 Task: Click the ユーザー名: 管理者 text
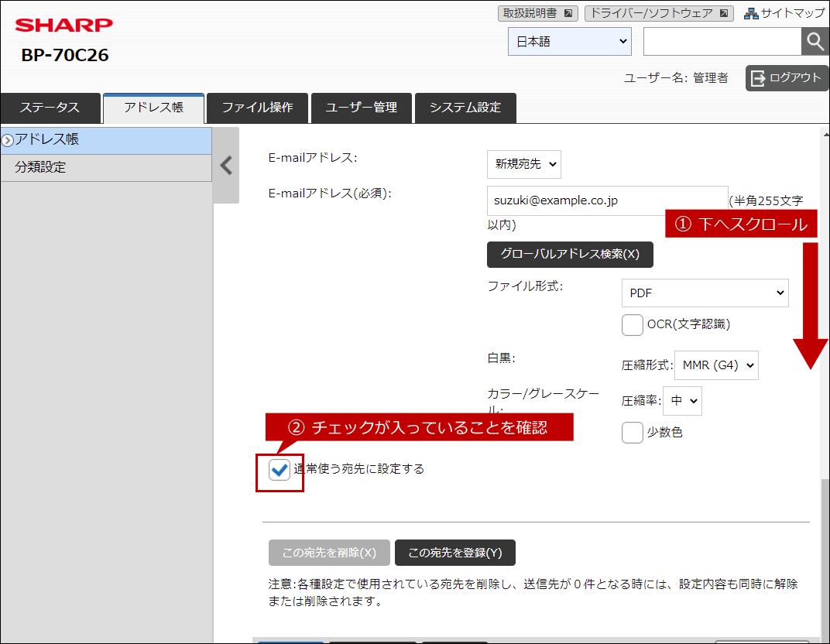[676, 78]
